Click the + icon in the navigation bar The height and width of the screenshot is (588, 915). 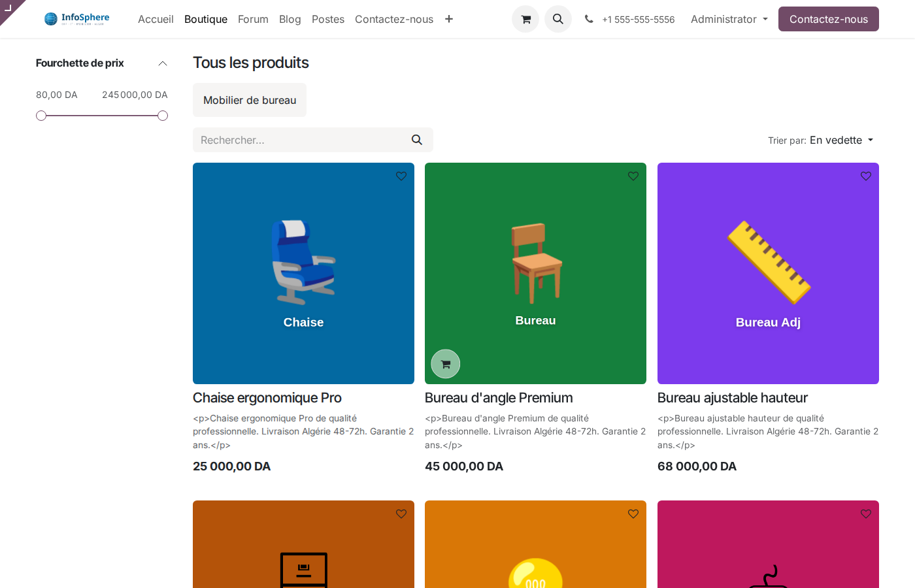(449, 19)
